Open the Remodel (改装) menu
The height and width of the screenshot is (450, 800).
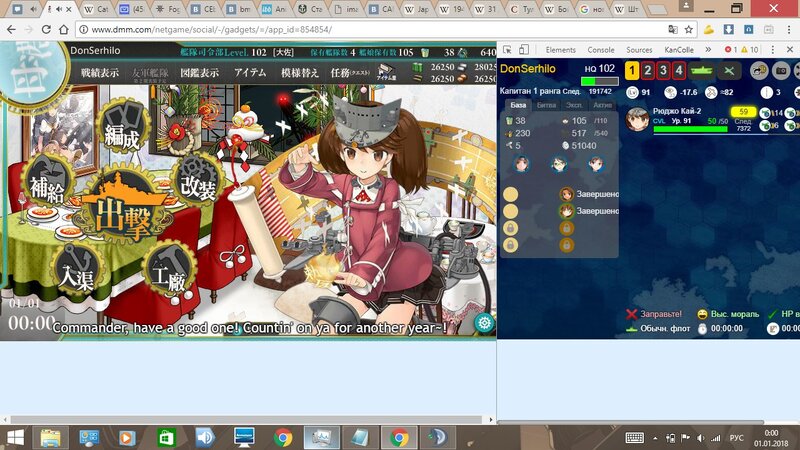click(x=197, y=186)
